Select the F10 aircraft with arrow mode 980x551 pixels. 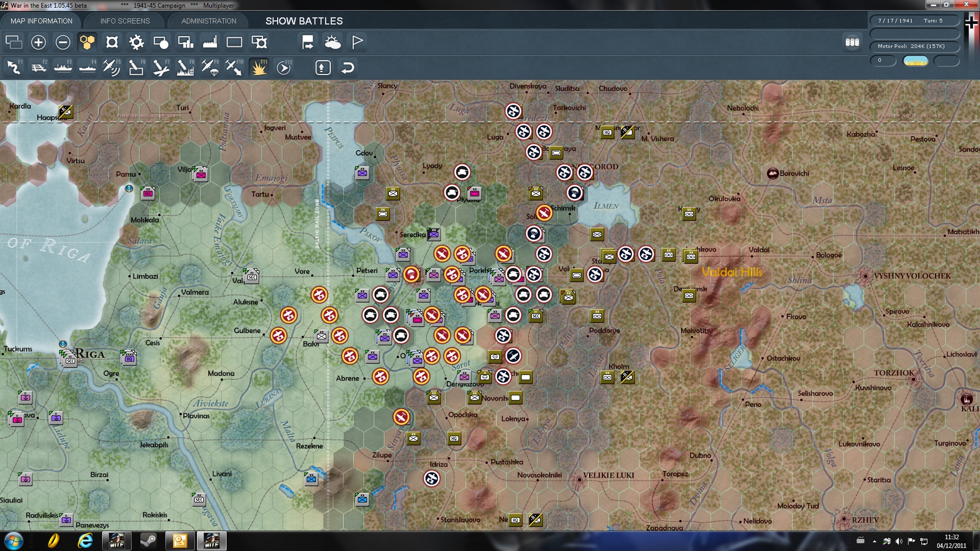pyautogui.click(x=234, y=67)
